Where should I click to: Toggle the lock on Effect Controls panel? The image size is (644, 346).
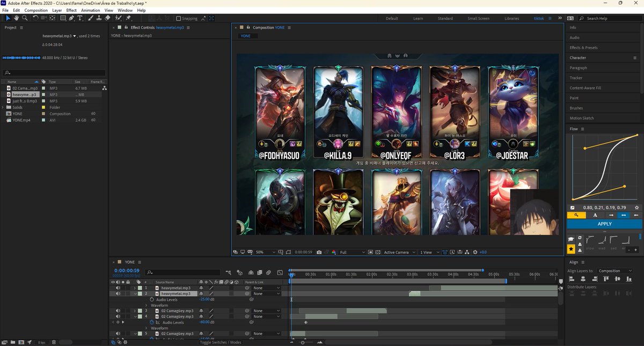coord(126,27)
